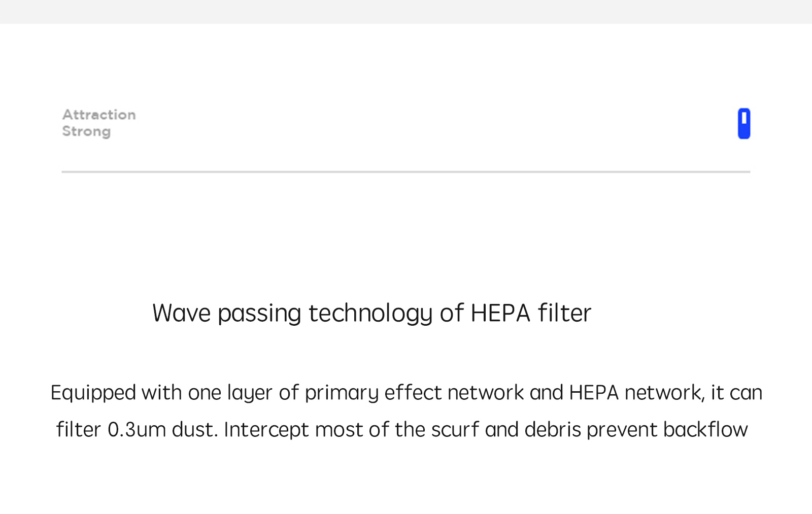Click 'it can' ending the first description line
The height and width of the screenshot is (514, 812).
(736, 393)
